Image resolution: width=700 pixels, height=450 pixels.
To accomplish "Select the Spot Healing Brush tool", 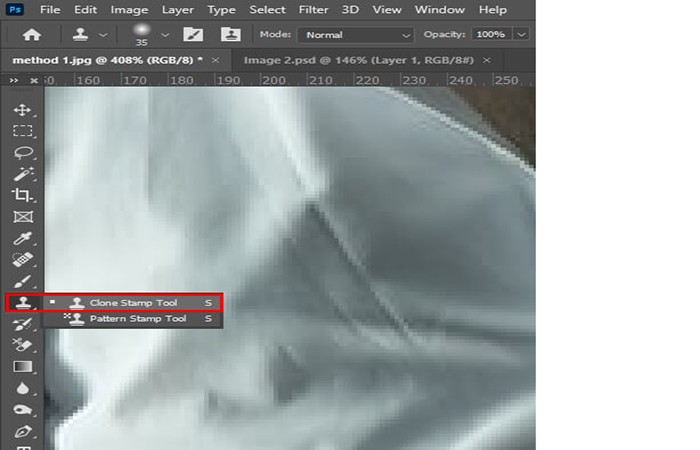I will point(22,259).
